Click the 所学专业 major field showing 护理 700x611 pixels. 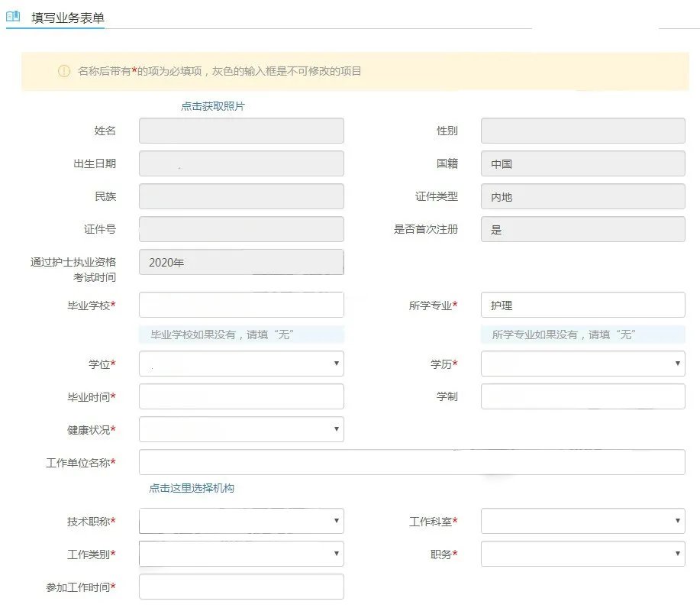pyautogui.click(x=582, y=305)
